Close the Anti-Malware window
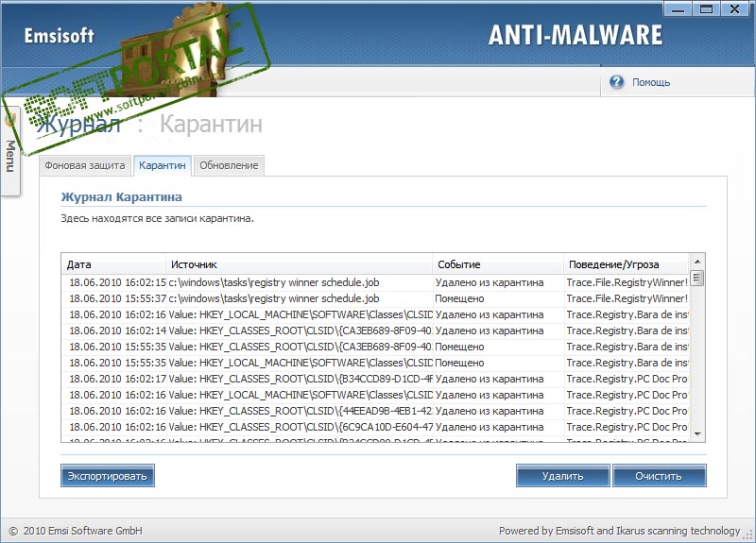This screenshot has height=543, width=756. (x=735, y=8)
